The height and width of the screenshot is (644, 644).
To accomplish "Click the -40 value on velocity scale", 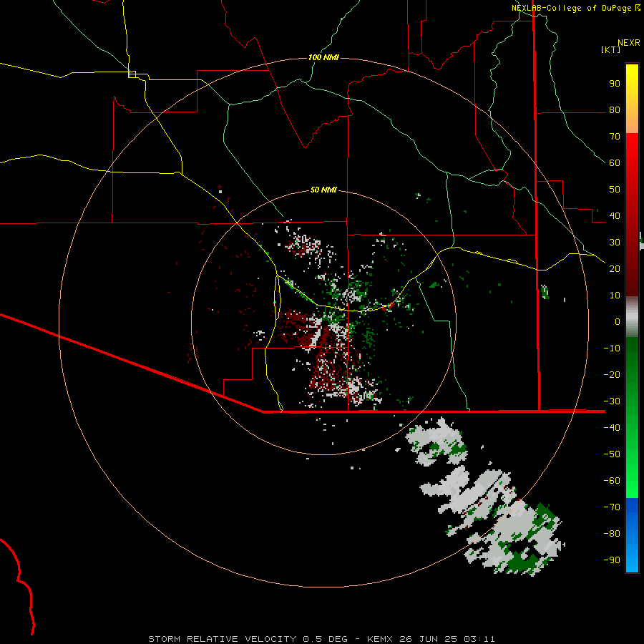I will pos(612,428).
